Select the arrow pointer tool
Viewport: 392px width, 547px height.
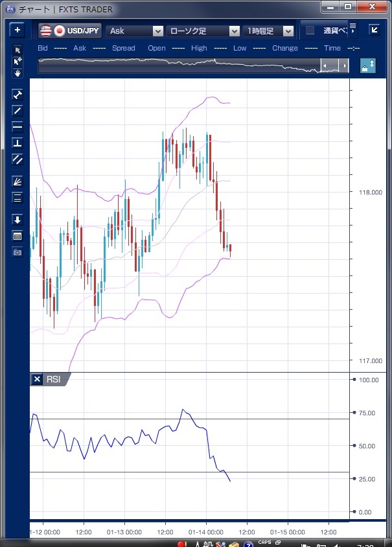coord(17,50)
